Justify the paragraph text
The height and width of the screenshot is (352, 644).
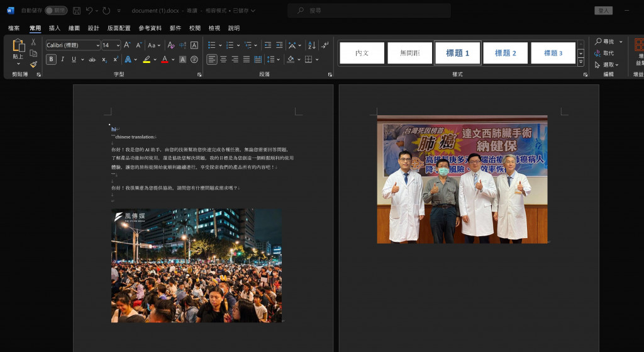[247, 60]
